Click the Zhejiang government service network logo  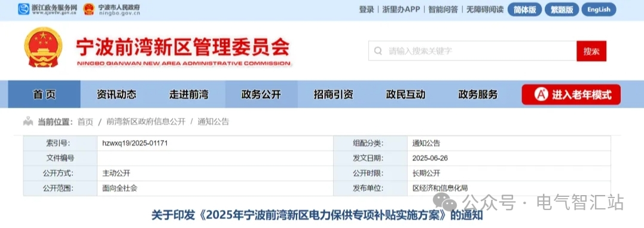(47, 10)
